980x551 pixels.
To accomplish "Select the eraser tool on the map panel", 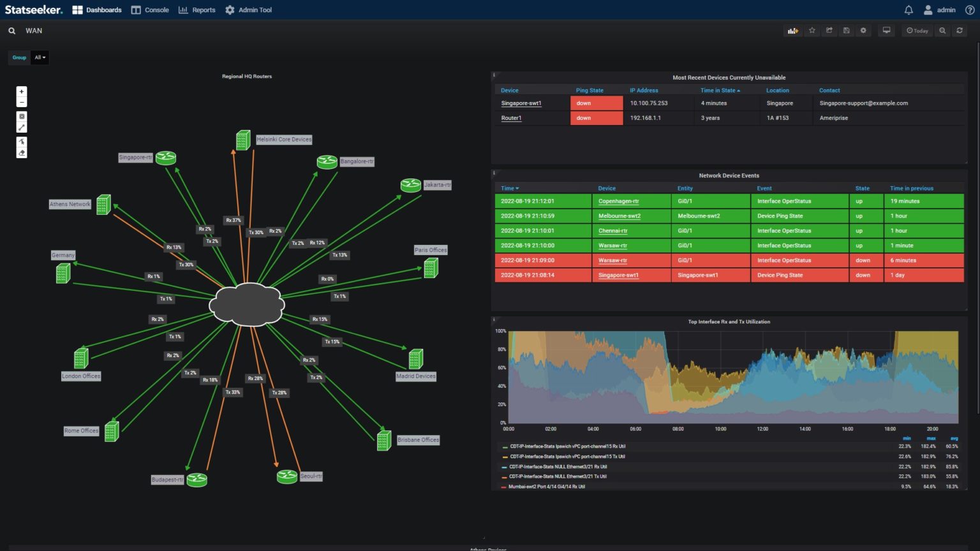I will [21, 152].
